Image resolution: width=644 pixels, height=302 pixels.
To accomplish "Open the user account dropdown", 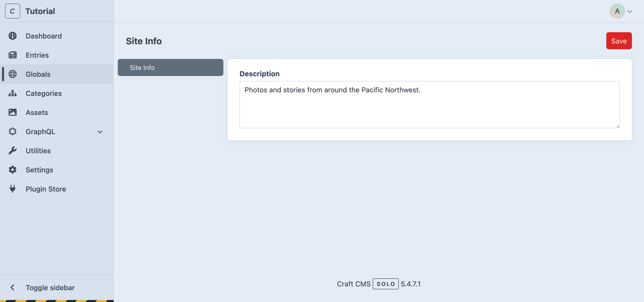I will (x=617, y=11).
